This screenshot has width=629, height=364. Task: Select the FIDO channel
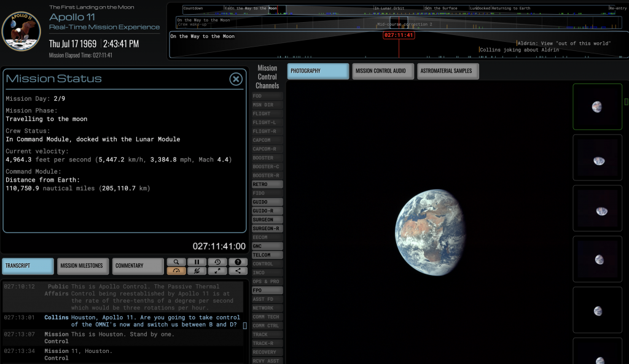click(x=267, y=193)
